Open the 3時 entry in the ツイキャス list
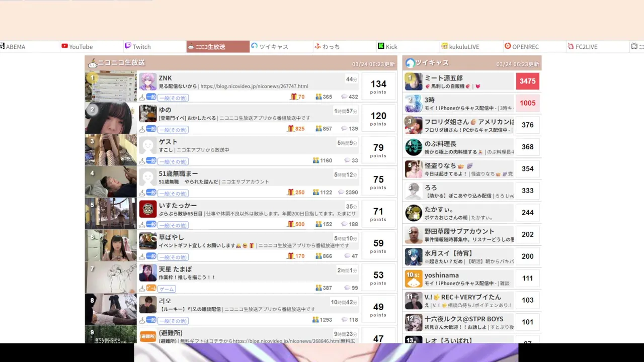Viewport: 644px width, 362px height. point(469,104)
